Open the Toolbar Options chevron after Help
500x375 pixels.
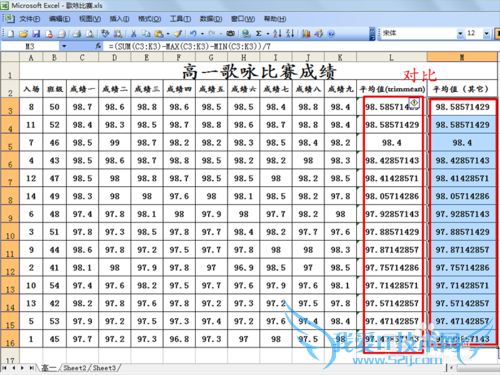(372, 34)
